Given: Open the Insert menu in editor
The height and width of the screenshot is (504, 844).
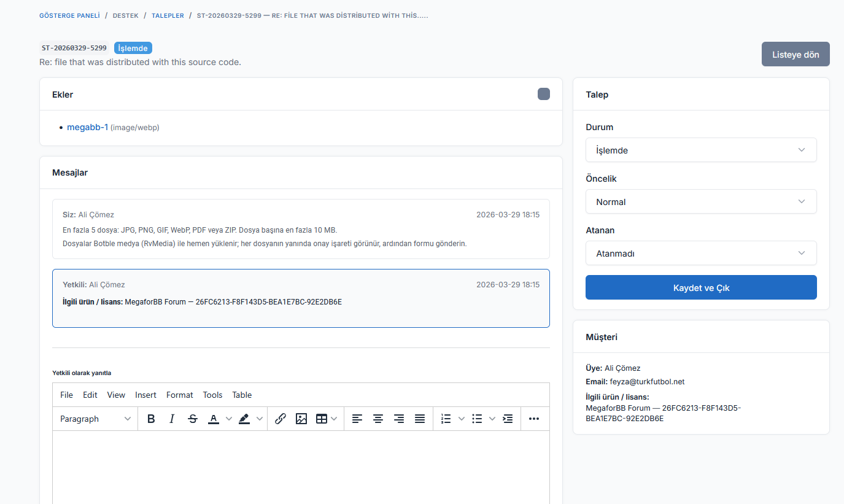Looking at the screenshot, I should click(145, 395).
